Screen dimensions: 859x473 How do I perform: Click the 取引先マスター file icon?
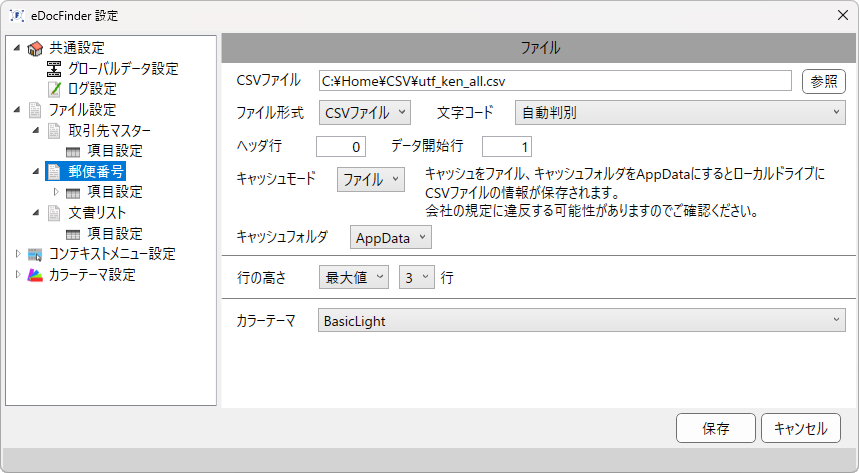54,130
